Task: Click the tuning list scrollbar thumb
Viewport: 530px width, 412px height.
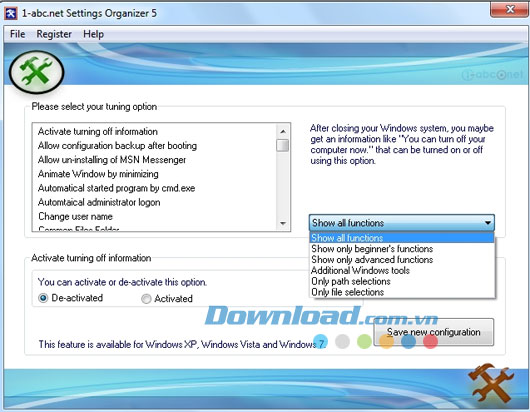Action: [x=283, y=145]
